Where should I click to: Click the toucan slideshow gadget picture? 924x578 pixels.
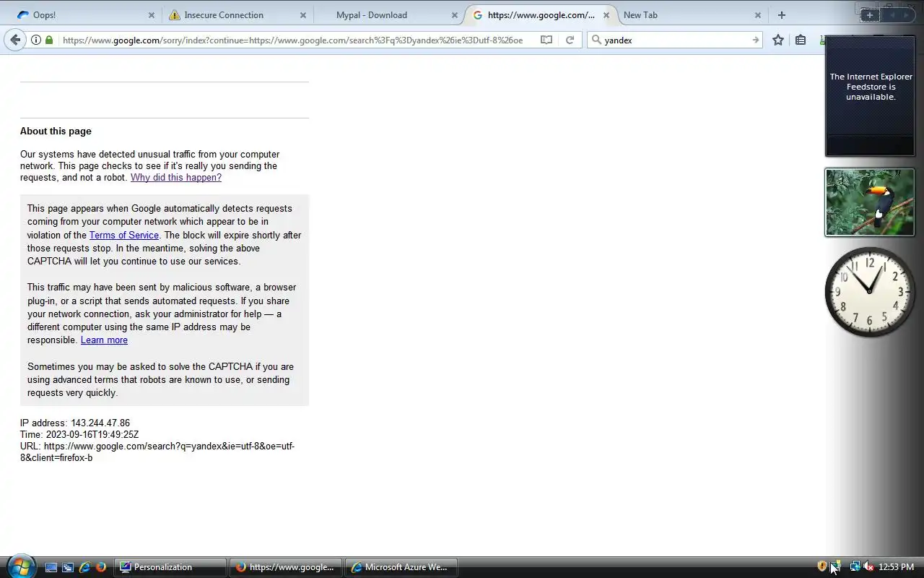click(x=870, y=202)
